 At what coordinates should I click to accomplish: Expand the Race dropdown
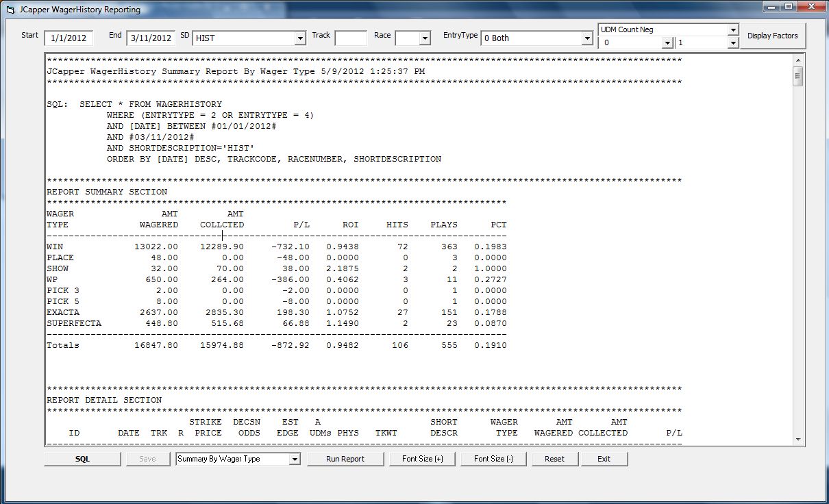click(x=425, y=38)
